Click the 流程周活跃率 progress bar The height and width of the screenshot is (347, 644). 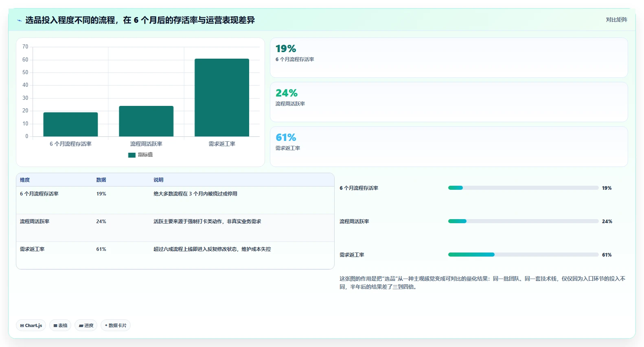523,221
